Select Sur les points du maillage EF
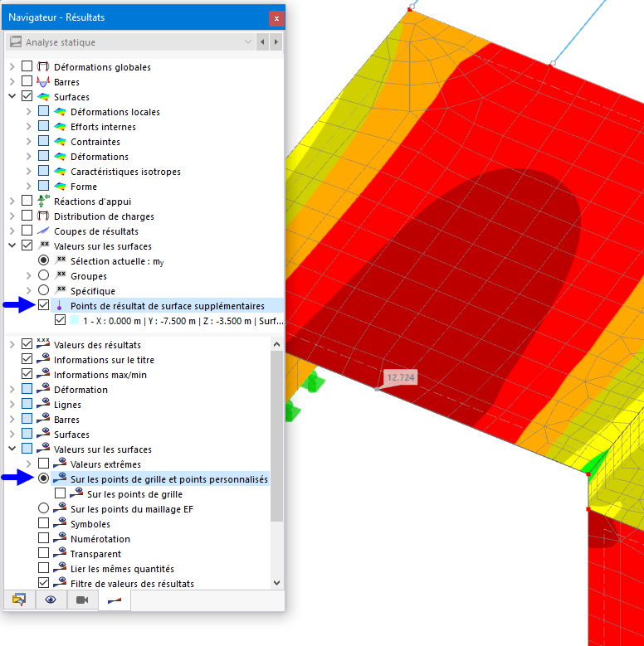Image resolution: width=644 pixels, height=646 pixels. (43, 508)
